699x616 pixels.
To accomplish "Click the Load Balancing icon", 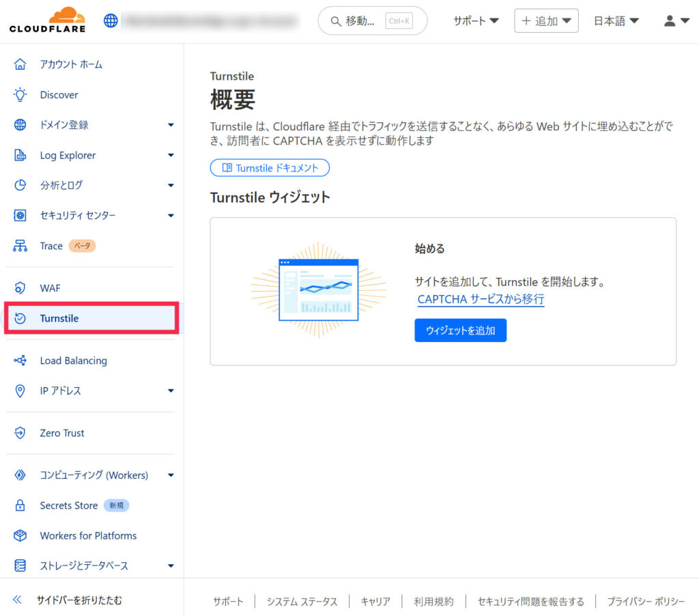I will (x=20, y=361).
